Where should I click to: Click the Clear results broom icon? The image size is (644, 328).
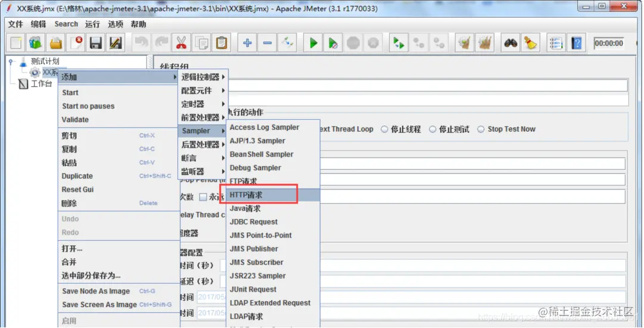[465, 43]
